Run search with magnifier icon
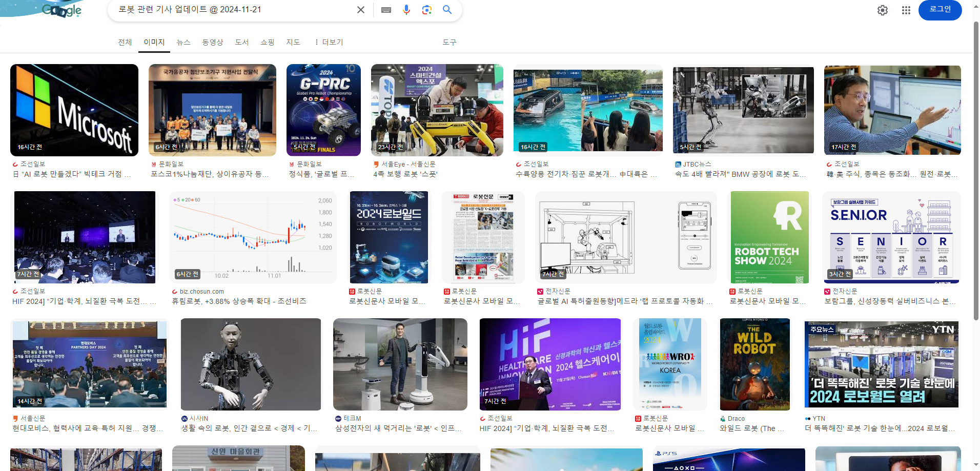This screenshot has height=471, width=980. (x=447, y=10)
